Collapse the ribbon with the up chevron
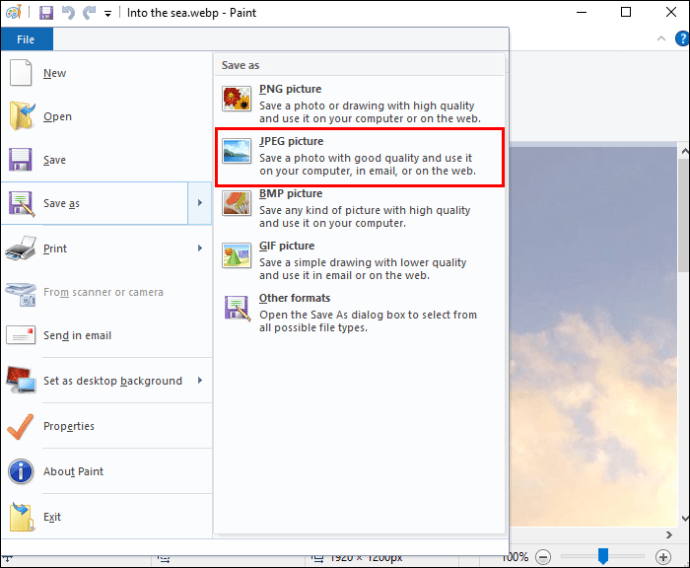This screenshot has width=690, height=568. [x=661, y=39]
